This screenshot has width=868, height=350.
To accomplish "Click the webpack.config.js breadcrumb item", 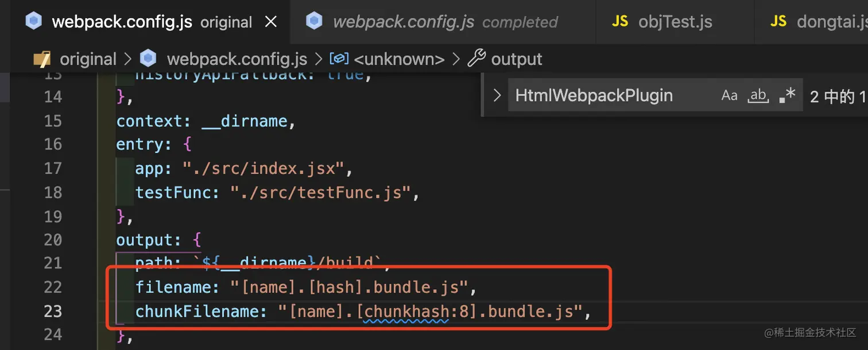I will point(237,59).
